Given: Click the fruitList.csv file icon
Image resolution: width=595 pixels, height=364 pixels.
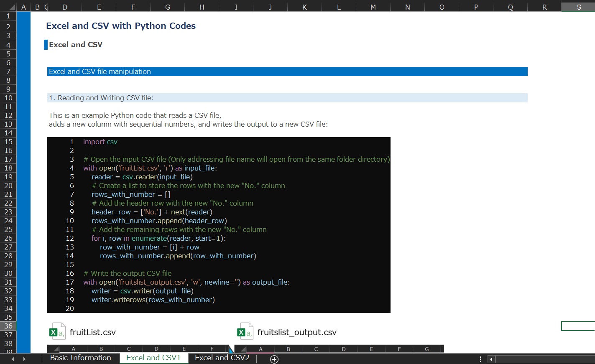Looking at the screenshot, I should click(57, 332).
